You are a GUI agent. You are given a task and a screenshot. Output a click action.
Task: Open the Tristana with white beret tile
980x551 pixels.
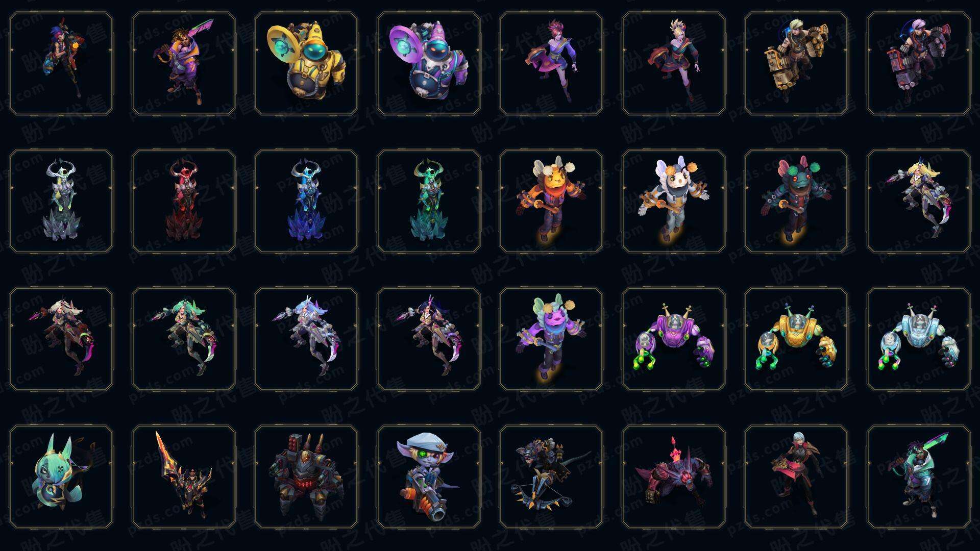pyautogui.click(x=429, y=477)
